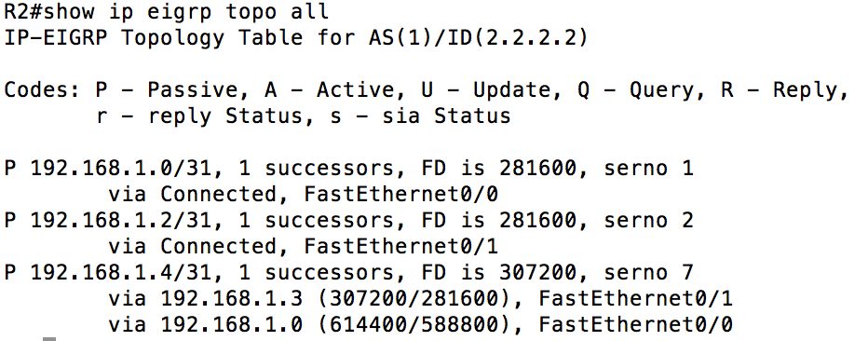Click the (614400/588800) metric pair
The image size is (868, 341).
(x=414, y=324)
